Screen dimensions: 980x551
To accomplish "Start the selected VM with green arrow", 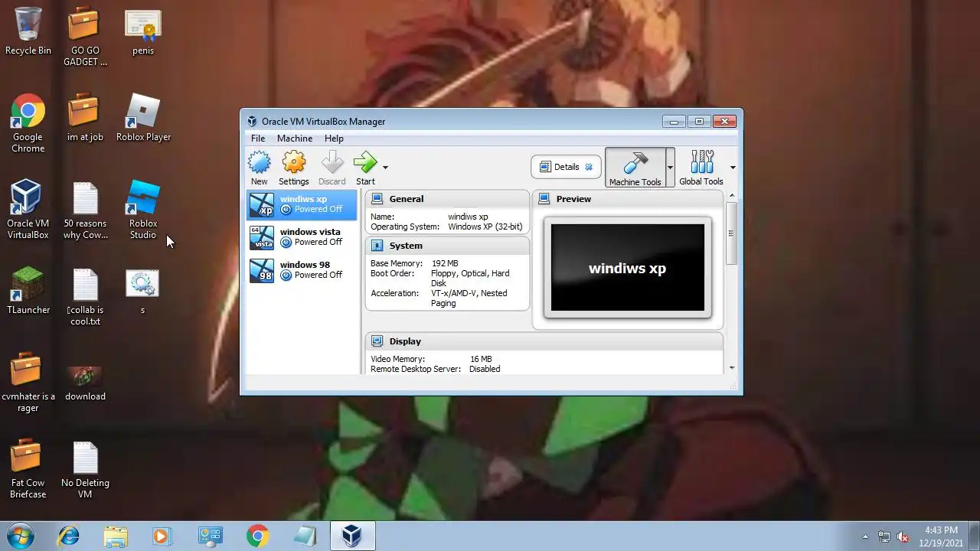I will 365,162.
